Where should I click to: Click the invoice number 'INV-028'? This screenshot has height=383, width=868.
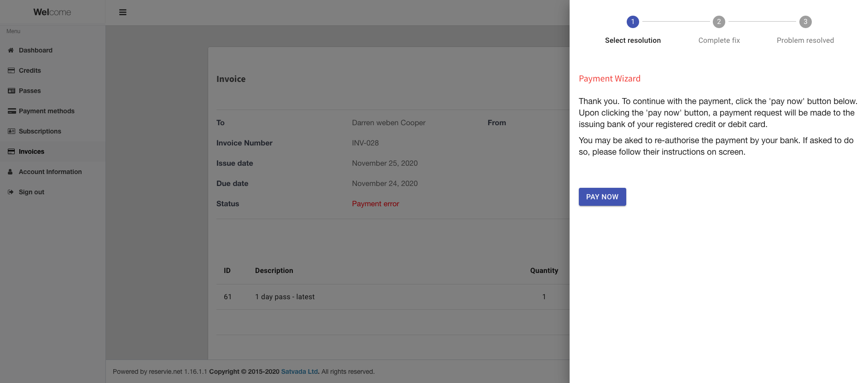pyautogui.click(x=365, y=143)
